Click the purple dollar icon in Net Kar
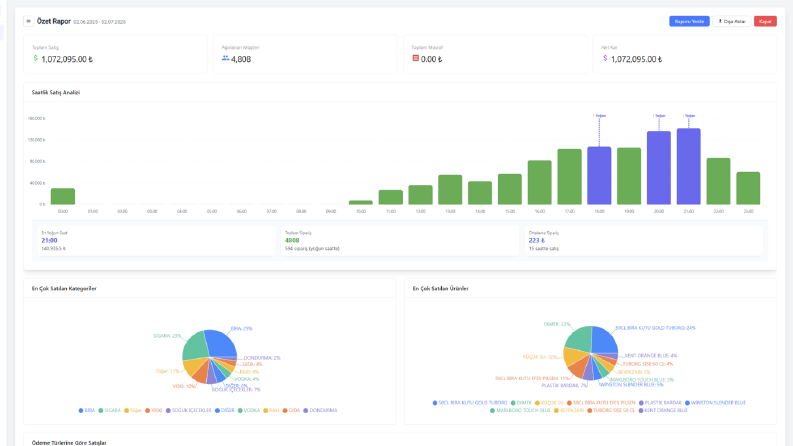793x446 pixels. 605,58
